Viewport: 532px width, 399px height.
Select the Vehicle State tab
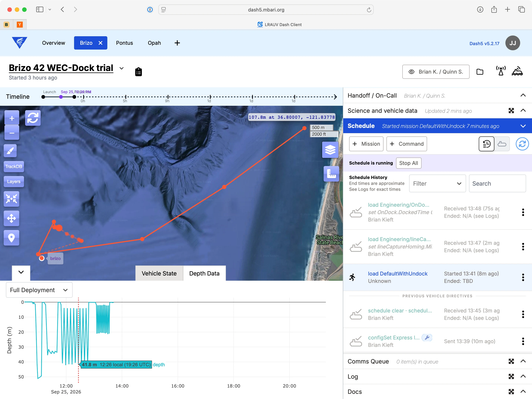[159, 273]
